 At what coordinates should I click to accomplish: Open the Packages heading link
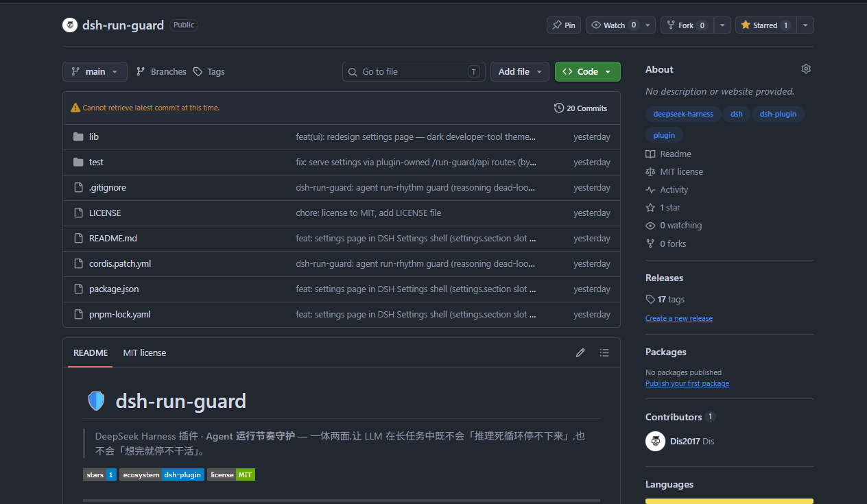(x=666, y=352)
